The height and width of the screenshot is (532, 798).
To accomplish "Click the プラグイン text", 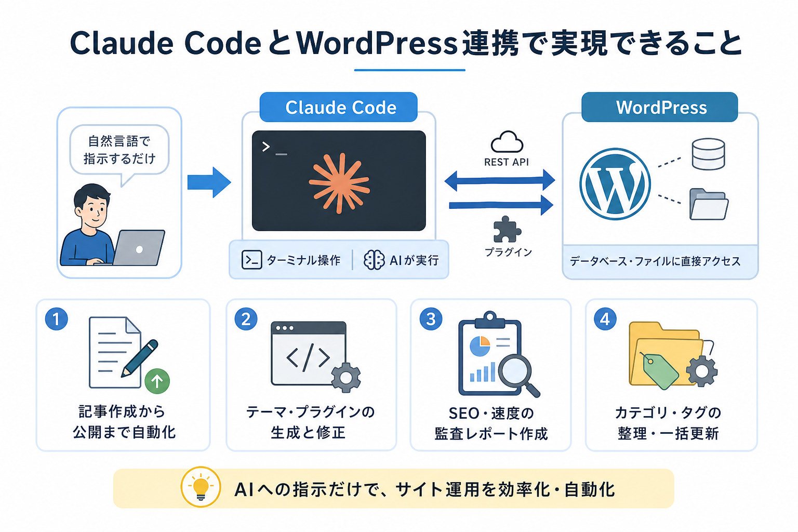I will [x=508, y=252].
